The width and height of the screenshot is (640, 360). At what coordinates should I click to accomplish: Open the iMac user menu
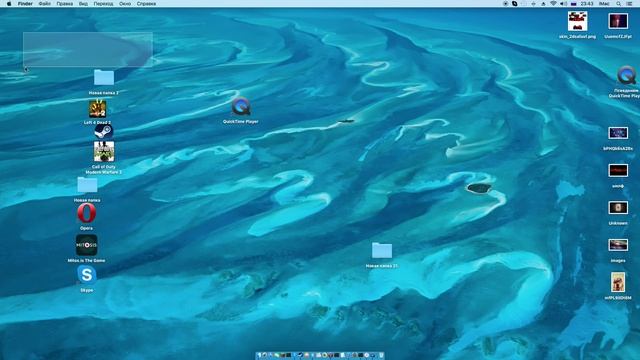pos(604,4)
